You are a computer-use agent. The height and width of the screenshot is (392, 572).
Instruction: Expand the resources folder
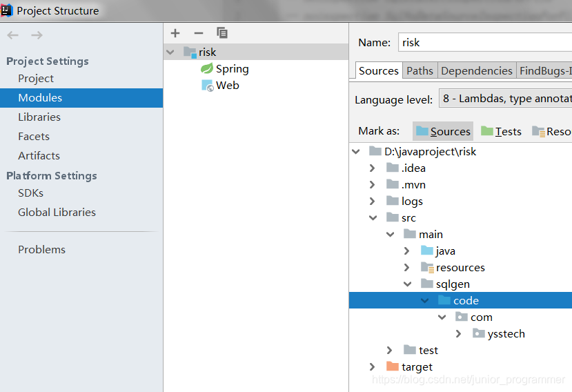tap(406, 267)
